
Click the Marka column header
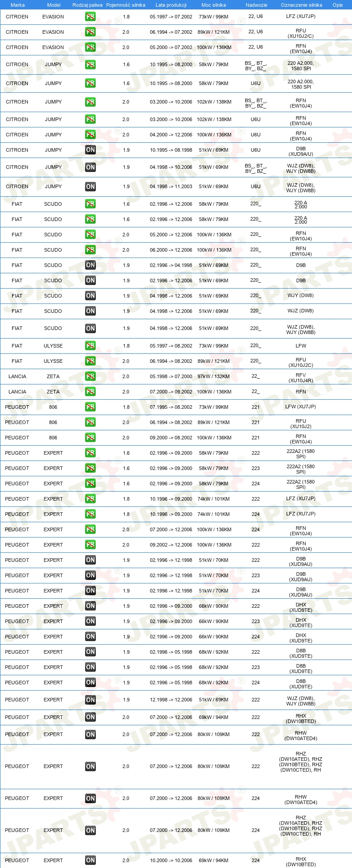click(x=18, y=5)
